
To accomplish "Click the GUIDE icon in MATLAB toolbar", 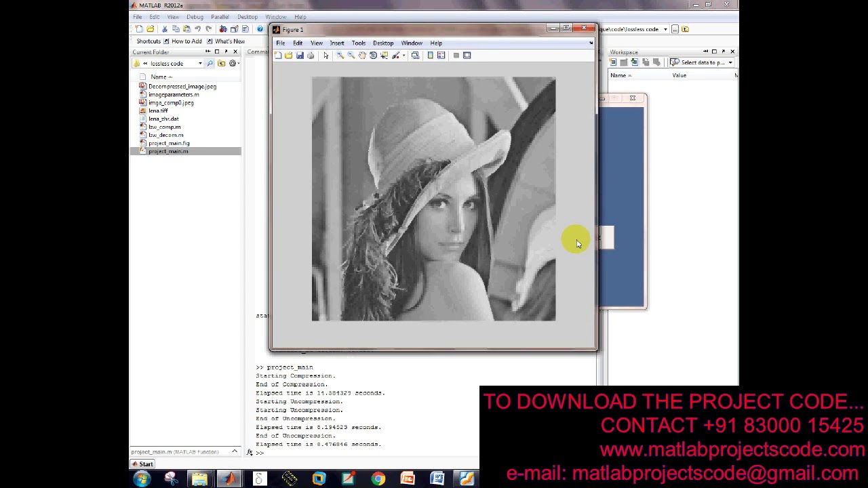I will coord(234,28).
